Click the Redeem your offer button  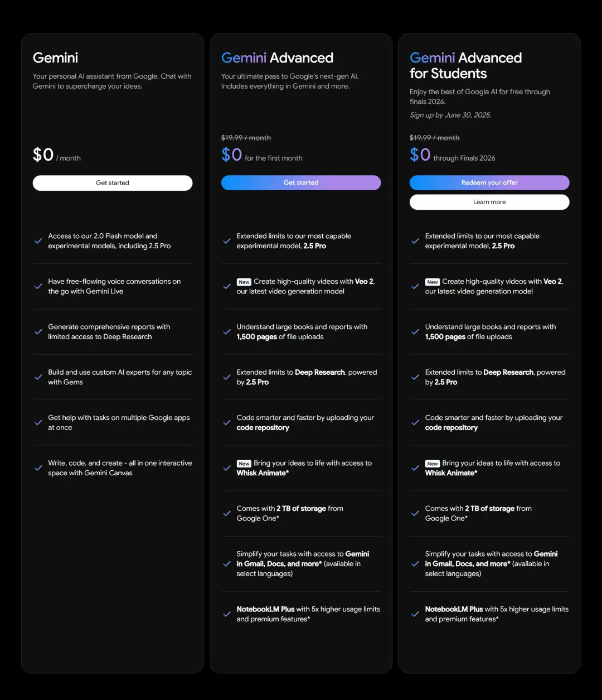pos(489,183)
